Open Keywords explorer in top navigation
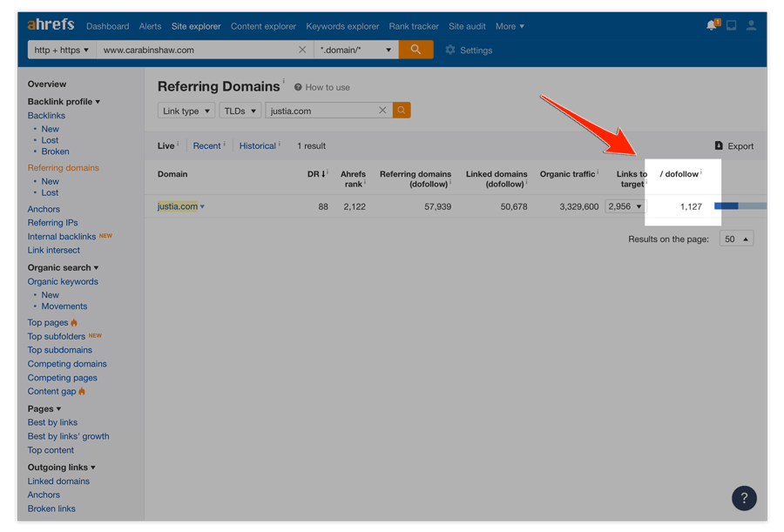 click(x=342, y=26)
